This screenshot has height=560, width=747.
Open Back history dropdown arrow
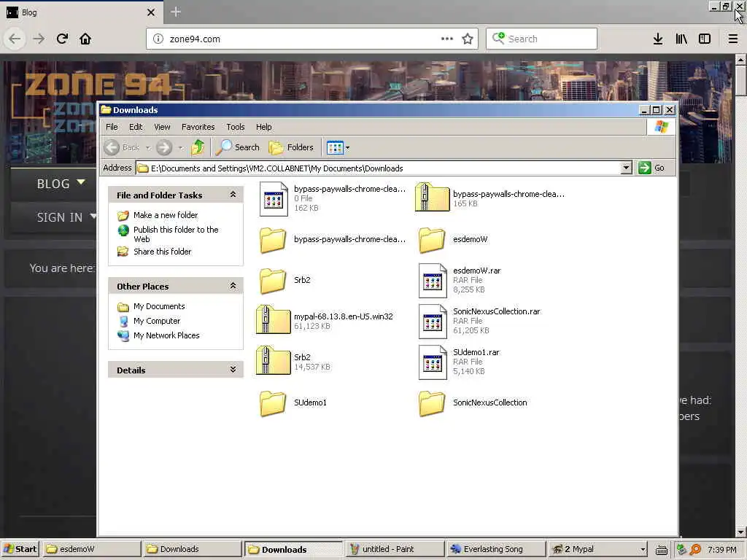pos(148,148)
